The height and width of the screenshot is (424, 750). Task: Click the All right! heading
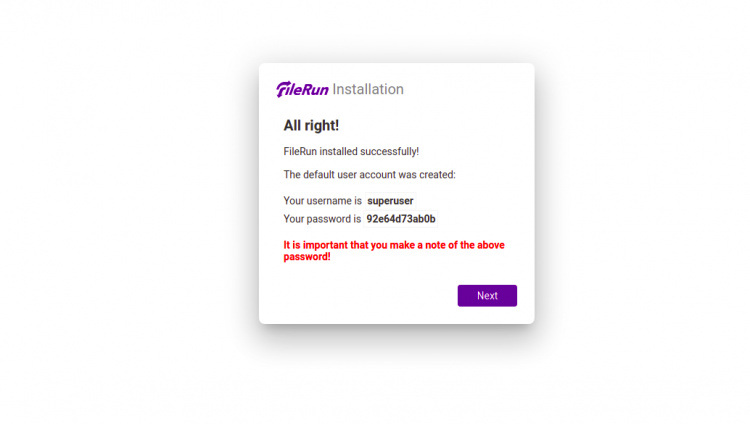(311, 126)
